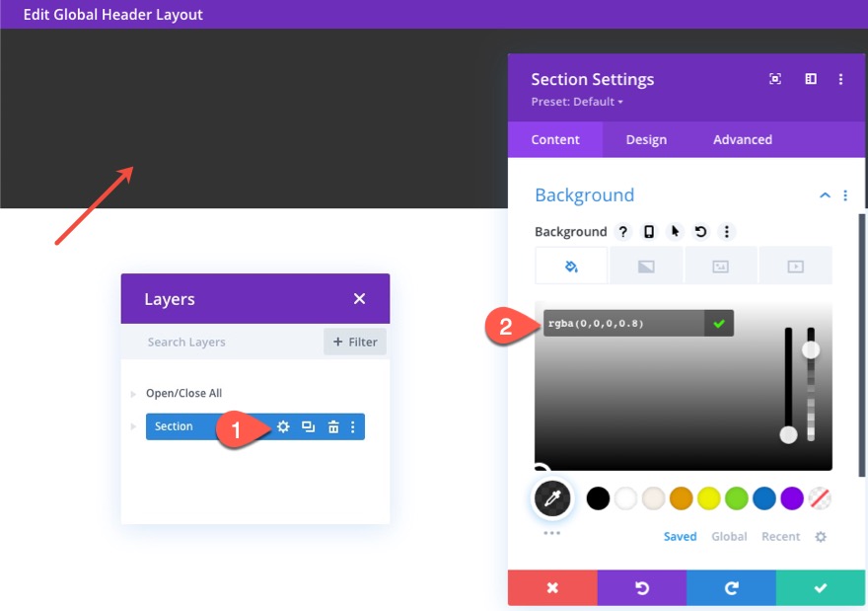The height and width of the screenshot is (611, 868).
Task: Toggle the settings panel snap-to-side icon
Action: pyautogui.click(x=811, y=79)
